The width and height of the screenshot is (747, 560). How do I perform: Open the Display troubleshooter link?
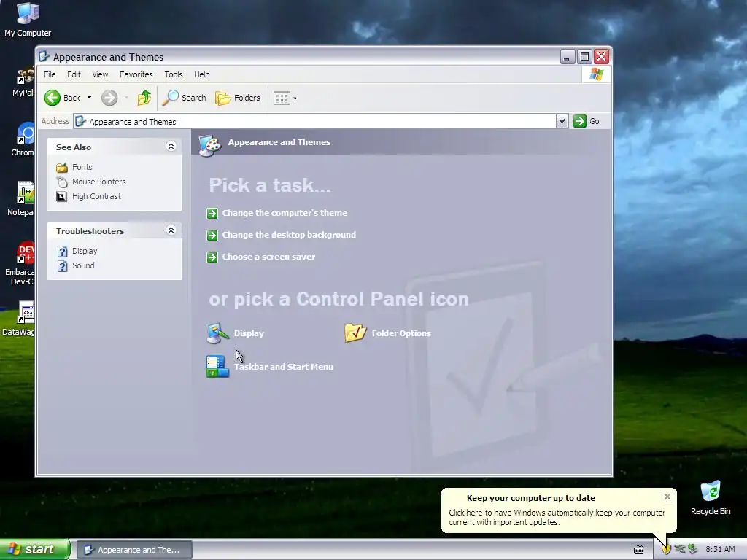coord(85,251)
